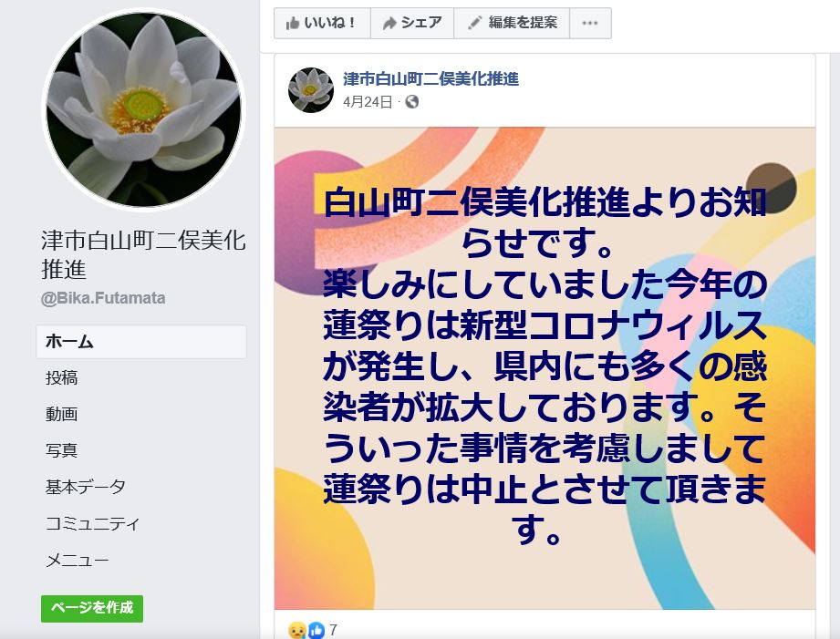Image resolution: width=840 pixels, height=639 pixels.
Task: Click the sad face reaction icon
Action: coord(296,630)
